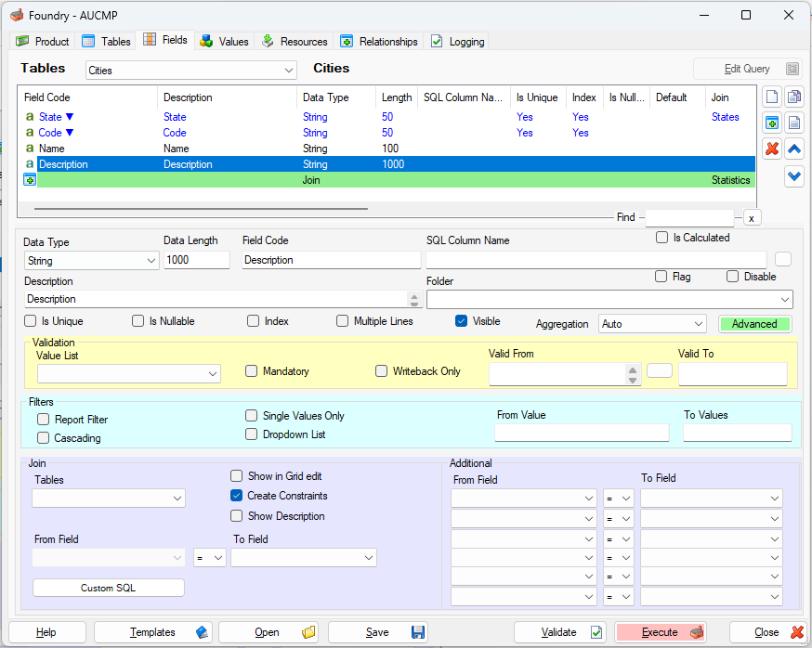
Task: Uncheck the Visible checkbox
Action: point(461,321)
